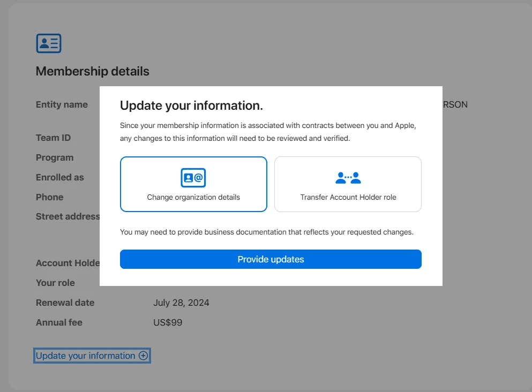Click the Update your information. dialog heading
The width and height of the screenshot is (532, 392).
pos(191,105)
